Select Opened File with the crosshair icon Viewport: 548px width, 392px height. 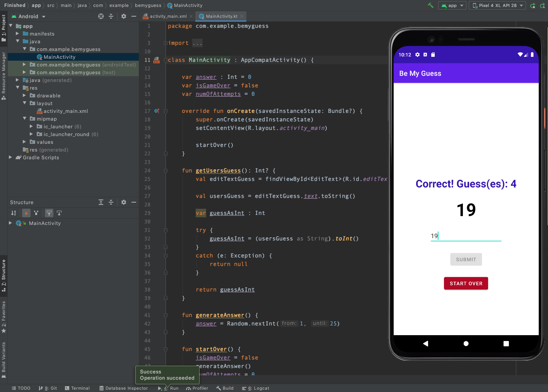[101, 16]
